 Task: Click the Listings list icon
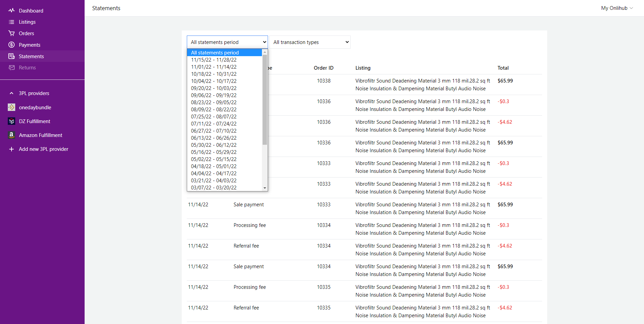click(x=12, y=22)
